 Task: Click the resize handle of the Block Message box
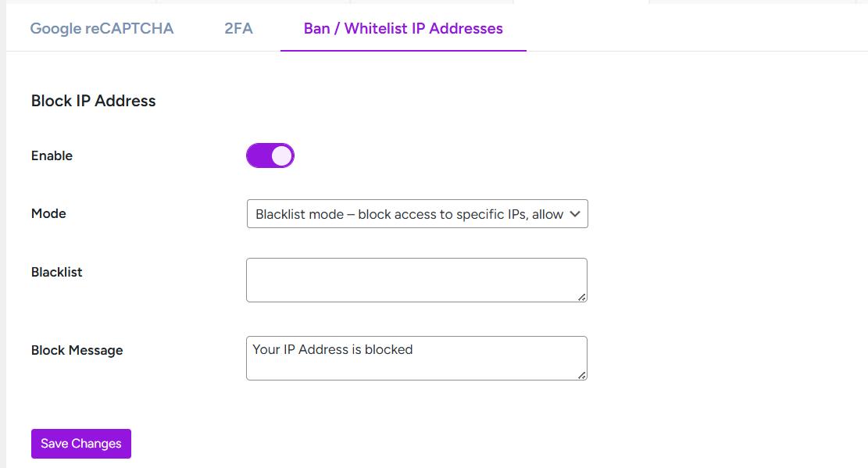coord(581,376)
